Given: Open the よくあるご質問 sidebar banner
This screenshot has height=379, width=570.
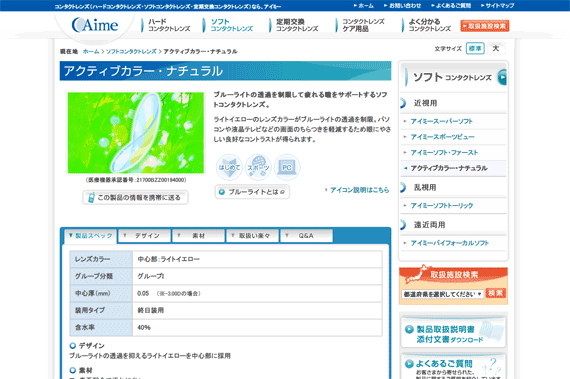Looking at the screenshot, I should point(453,367).
